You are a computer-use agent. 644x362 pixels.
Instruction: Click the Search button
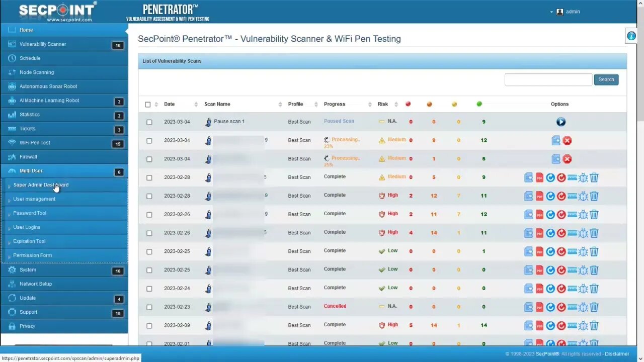click(x=606, y=79)
